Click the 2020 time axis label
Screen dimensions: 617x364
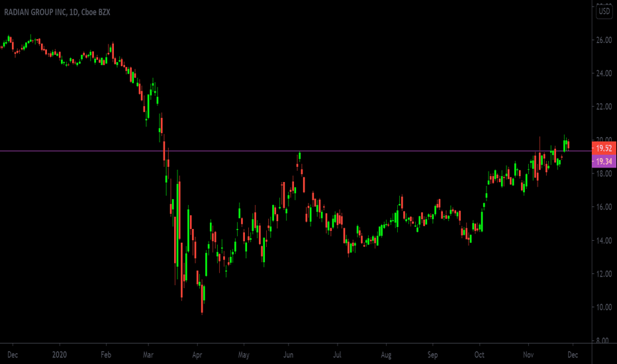tap(60, 355)
